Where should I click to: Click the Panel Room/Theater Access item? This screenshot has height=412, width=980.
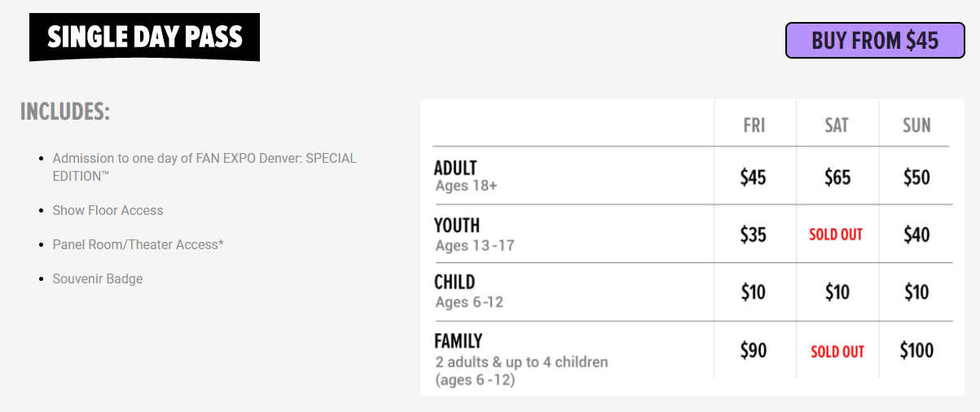click(x=138, y=244)
